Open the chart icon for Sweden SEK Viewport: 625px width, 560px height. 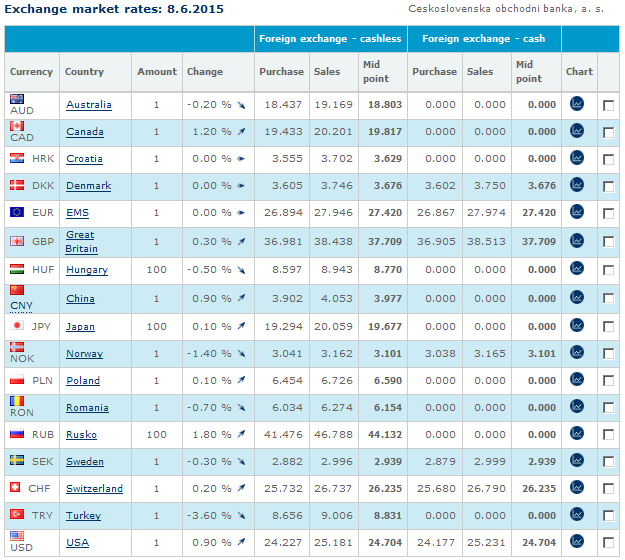pos(577,460)
